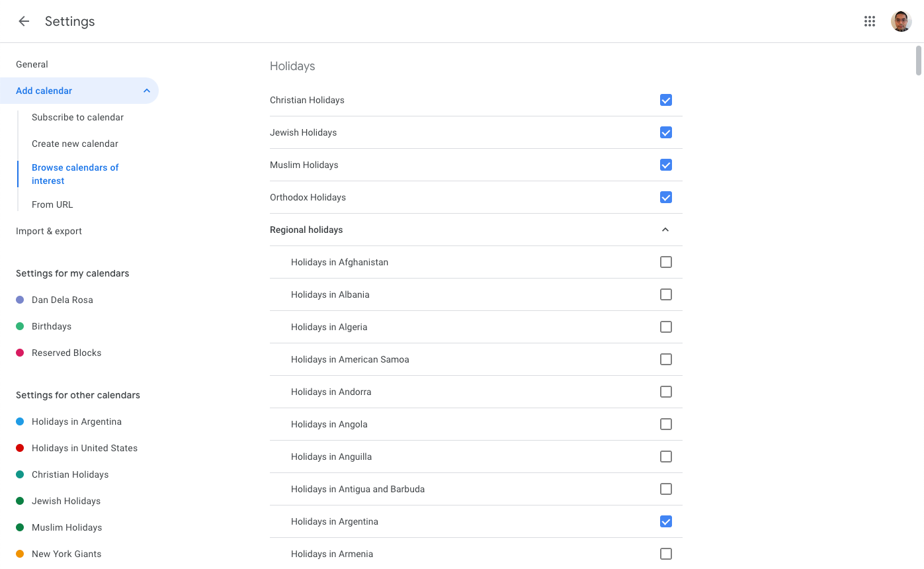Uncheck the Muslim Holidays checkbox
The width and height of the screenshot is (924, 569).
click(x=666, y=165)
